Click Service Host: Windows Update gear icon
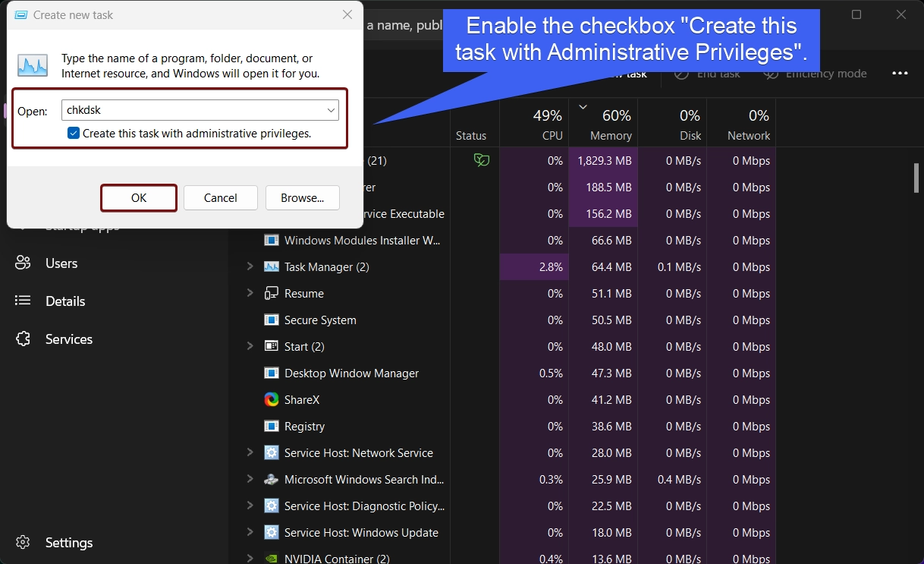Image resolution: width=924 pixels, height=564 pixels. pos(272,533)
